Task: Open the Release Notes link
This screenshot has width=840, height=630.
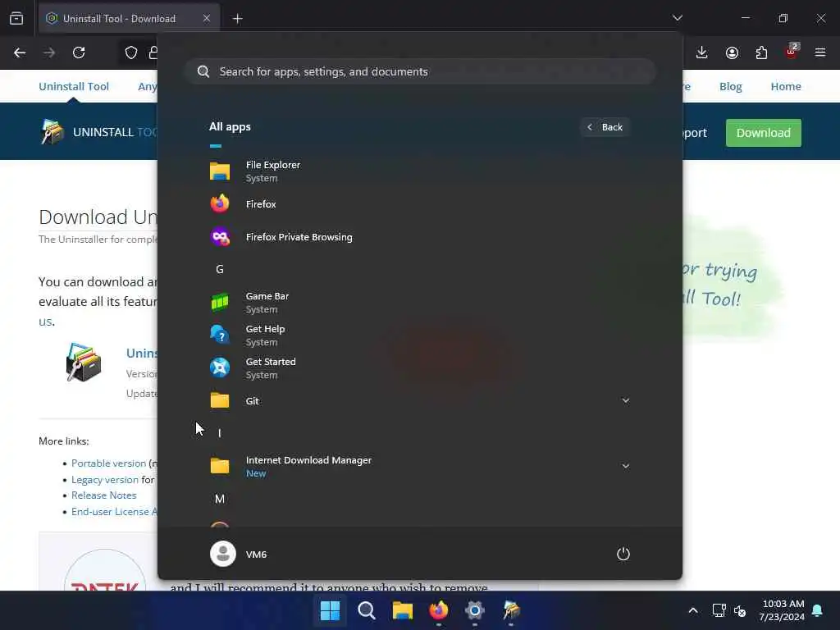Action: pos(104,495)
